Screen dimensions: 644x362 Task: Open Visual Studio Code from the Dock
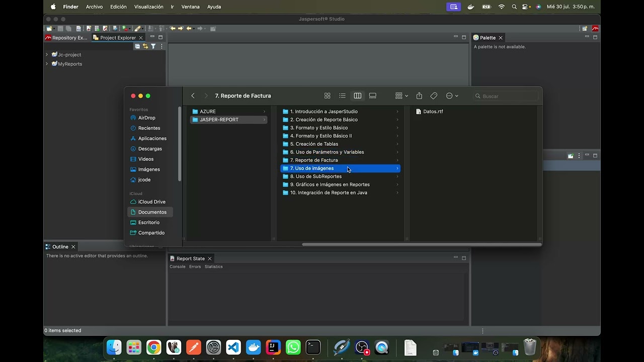click(x=233, y=347)
